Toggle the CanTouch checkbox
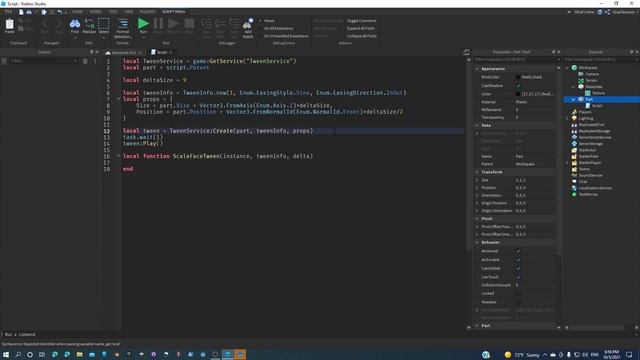The height and width of the screenshot is (360, 640). (518, 277)
